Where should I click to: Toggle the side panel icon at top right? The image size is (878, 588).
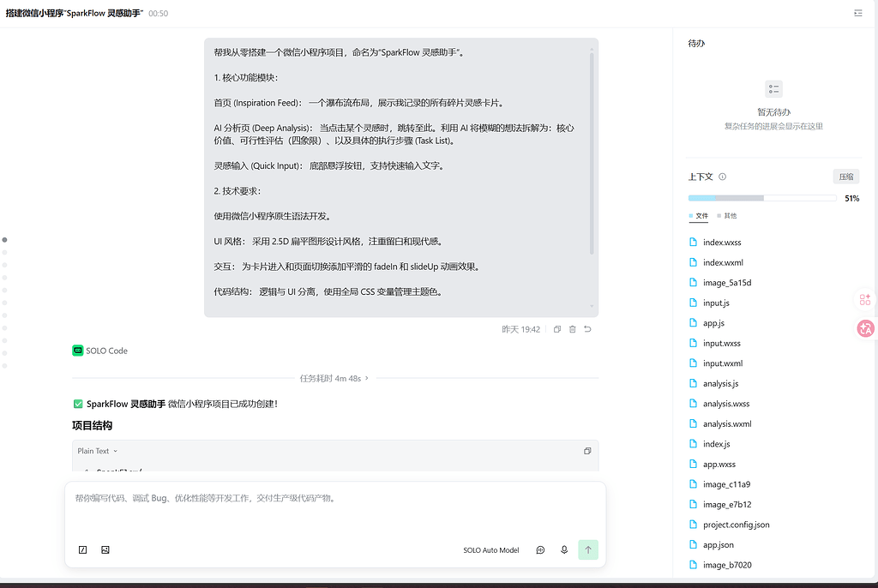tap(857, 13)
